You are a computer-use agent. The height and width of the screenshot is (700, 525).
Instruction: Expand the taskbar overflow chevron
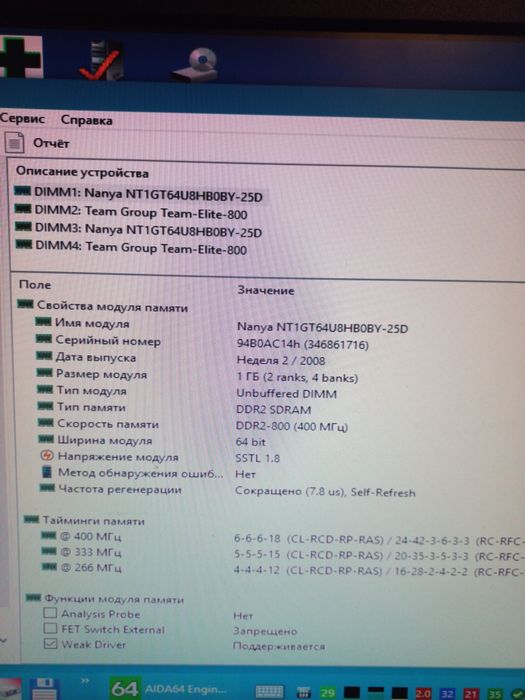click(x=85, y=680)
